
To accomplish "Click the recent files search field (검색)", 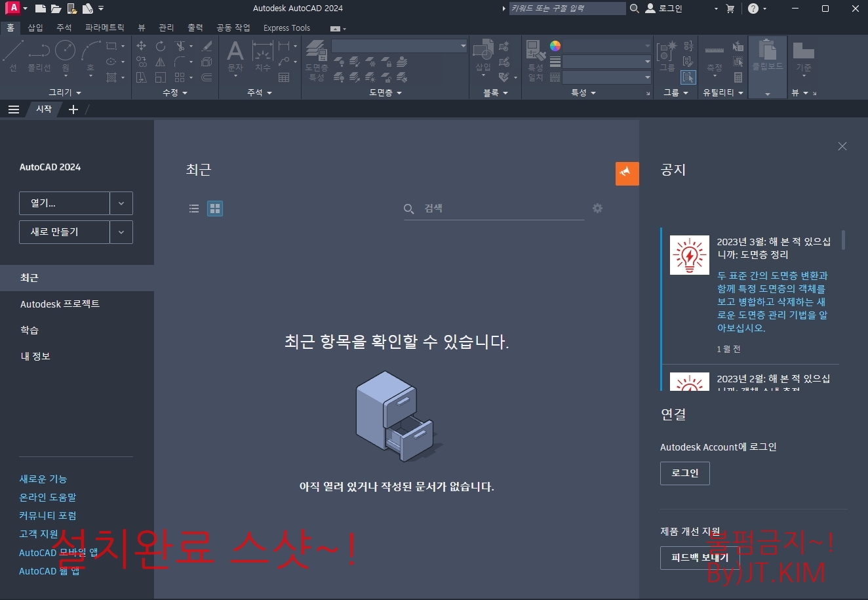I will 494,209.
